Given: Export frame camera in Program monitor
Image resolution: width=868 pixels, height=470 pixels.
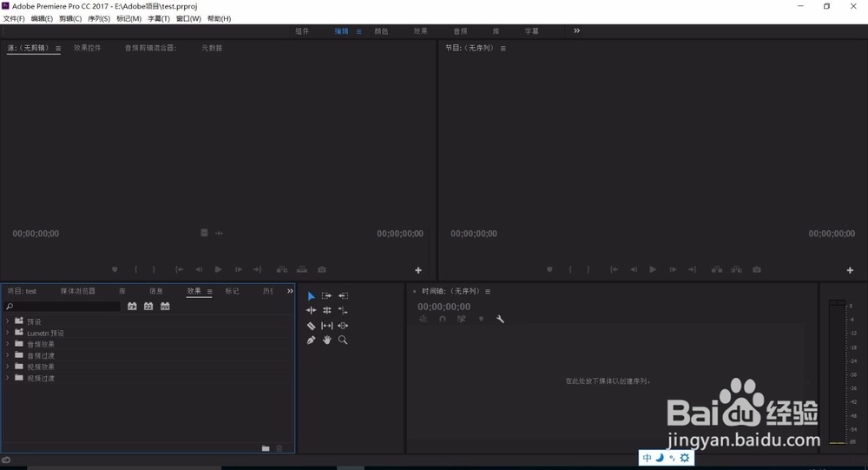Looking at the screenshot, I should pos(757,269).
